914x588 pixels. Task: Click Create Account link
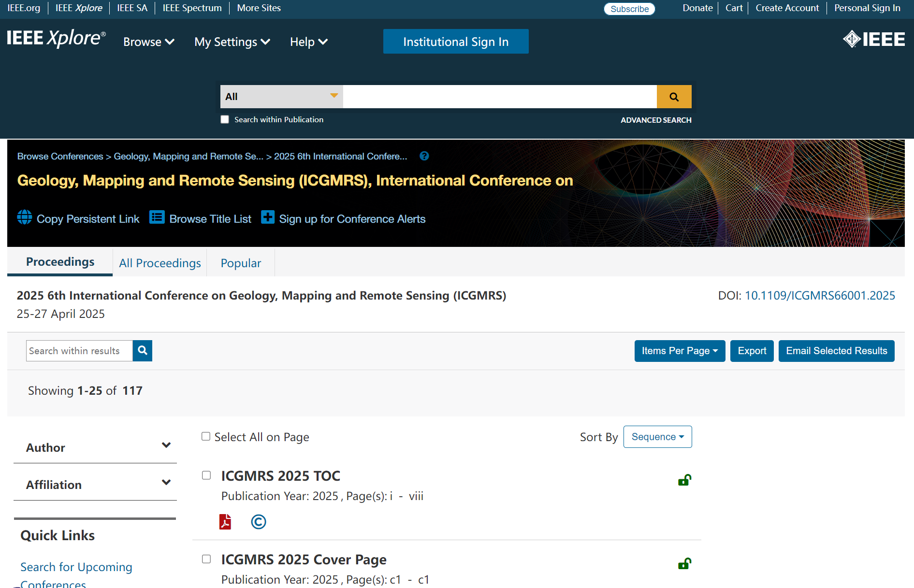coord(787,8)
